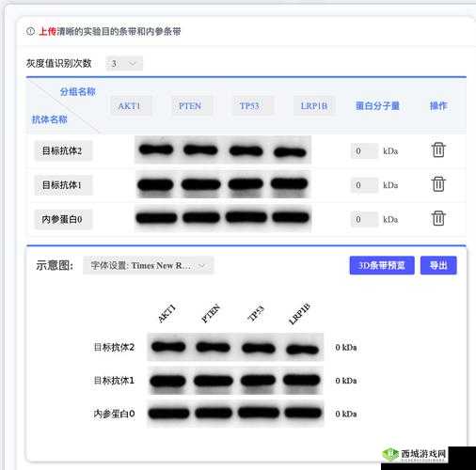476x470 pixels.
Task: Click the 抗体名称 header label
Action: pyautogui.click(x=50, y=119)
